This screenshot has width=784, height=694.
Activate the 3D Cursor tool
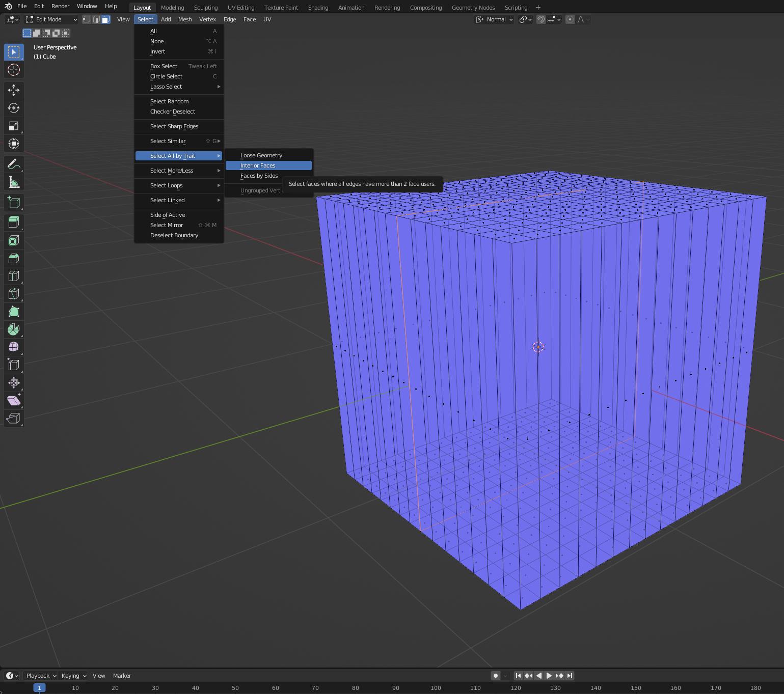14,70
